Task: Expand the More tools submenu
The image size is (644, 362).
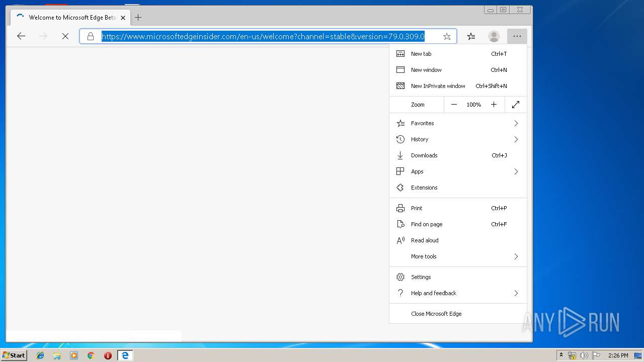Action: [458, 256]
